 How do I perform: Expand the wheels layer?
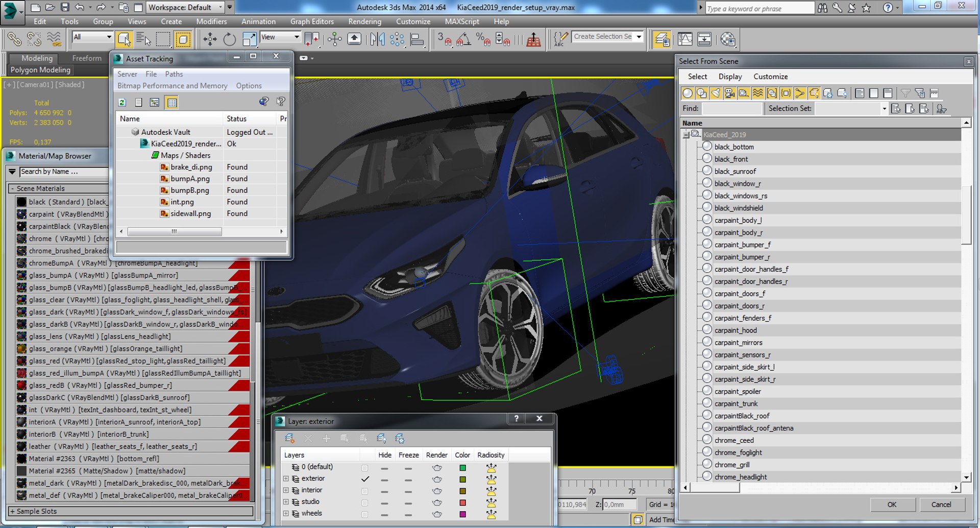286,514
